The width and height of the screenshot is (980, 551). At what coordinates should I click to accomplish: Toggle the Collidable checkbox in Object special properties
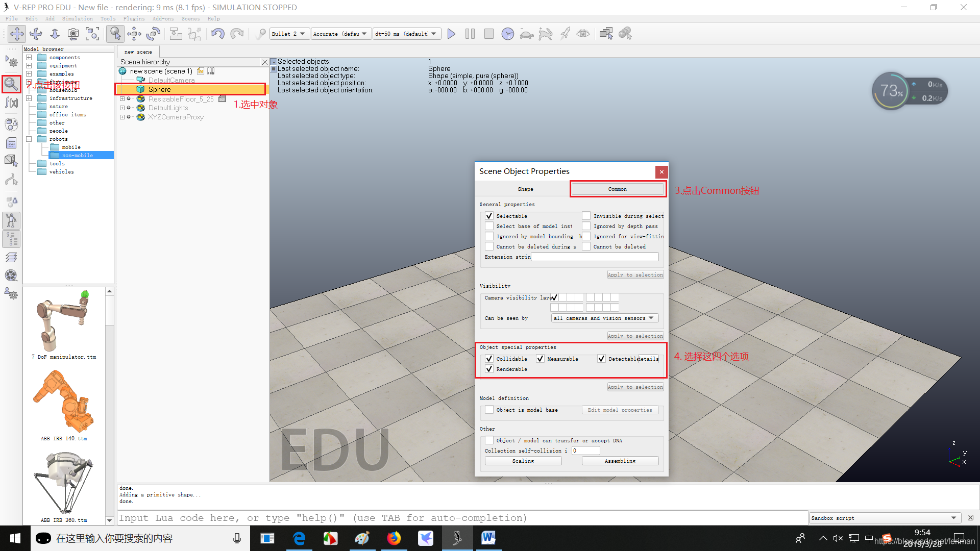point(488,359)
